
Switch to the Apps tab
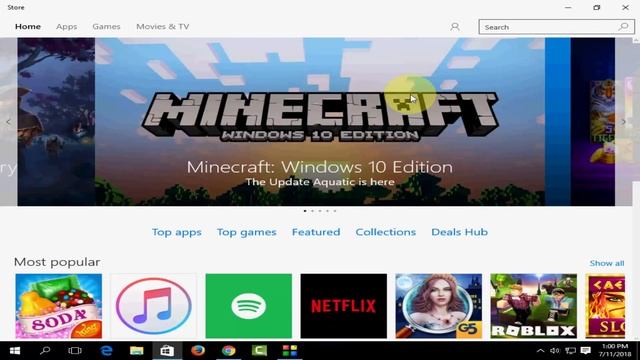point(67,27)
